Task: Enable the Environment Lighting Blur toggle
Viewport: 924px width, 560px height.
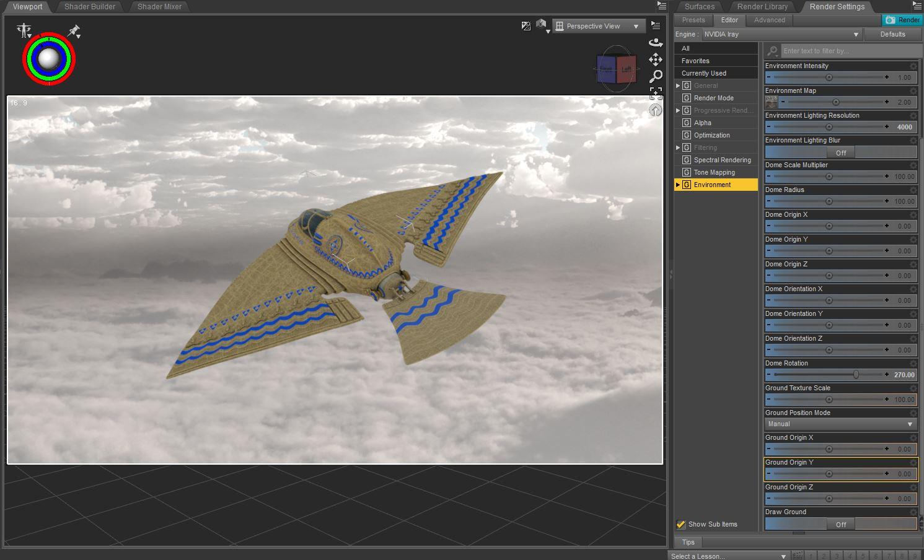Action: tap(840, 152)
